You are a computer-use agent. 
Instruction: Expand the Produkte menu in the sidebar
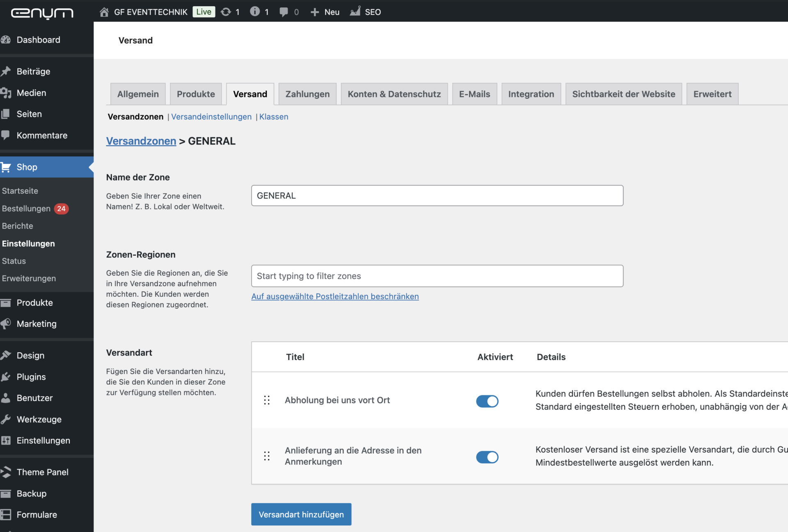pyautogui.click(x=35, y=303)
